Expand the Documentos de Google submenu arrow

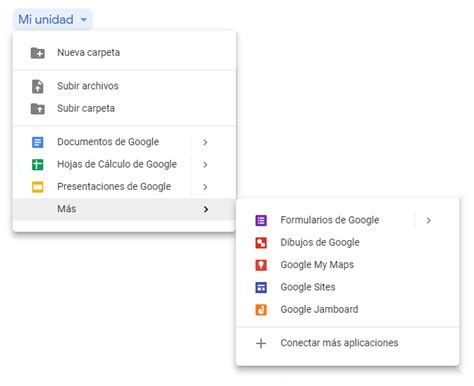point(205,142)
